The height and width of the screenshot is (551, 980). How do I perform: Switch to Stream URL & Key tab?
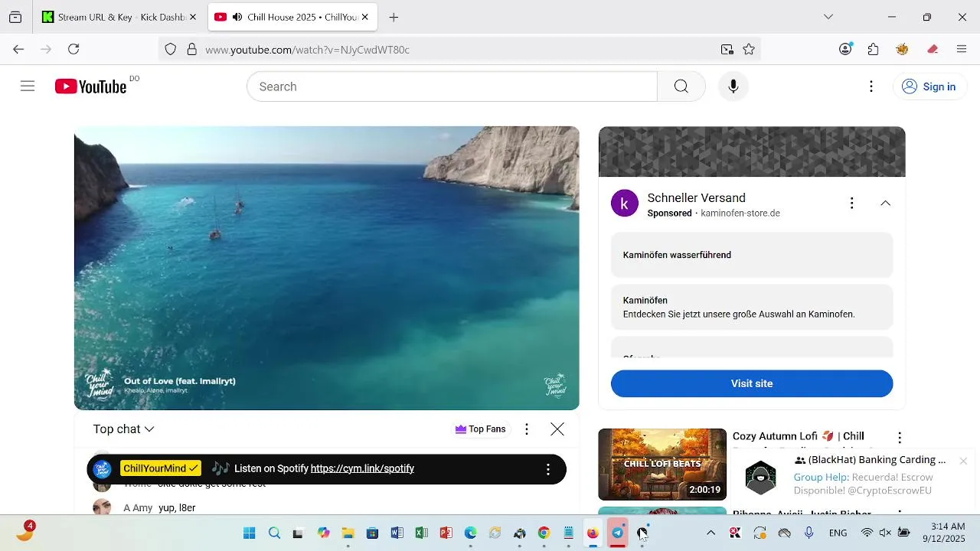pyautogui.click(x=119, y=17)
